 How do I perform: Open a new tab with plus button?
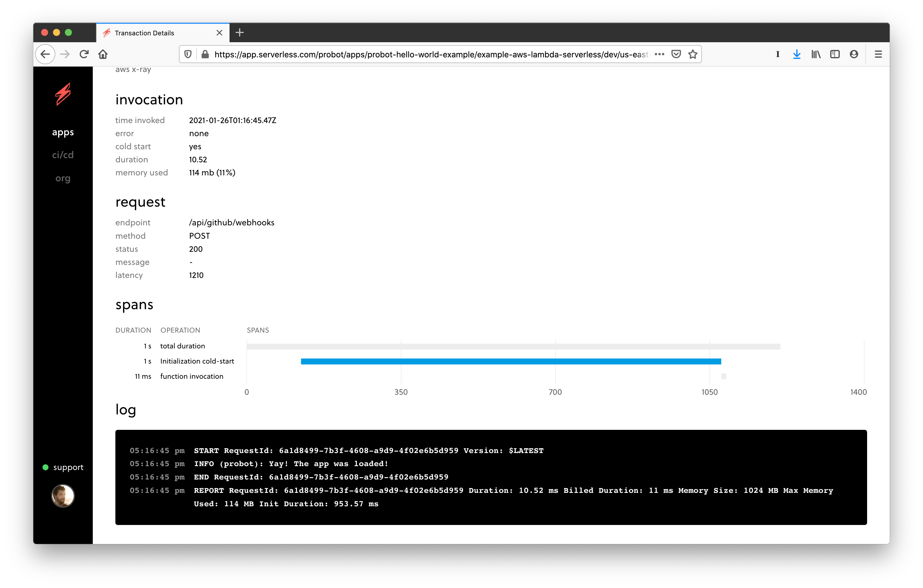tap(240, 33)
